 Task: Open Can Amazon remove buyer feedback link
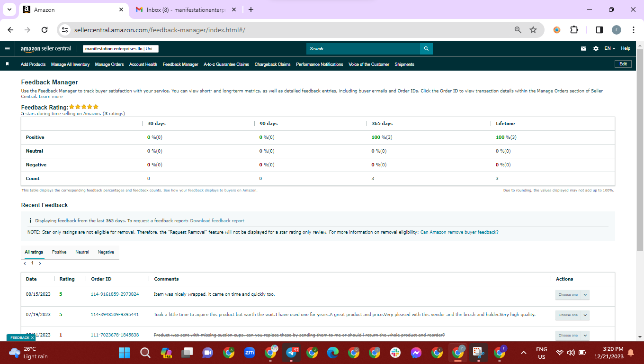tap(459, 232)
